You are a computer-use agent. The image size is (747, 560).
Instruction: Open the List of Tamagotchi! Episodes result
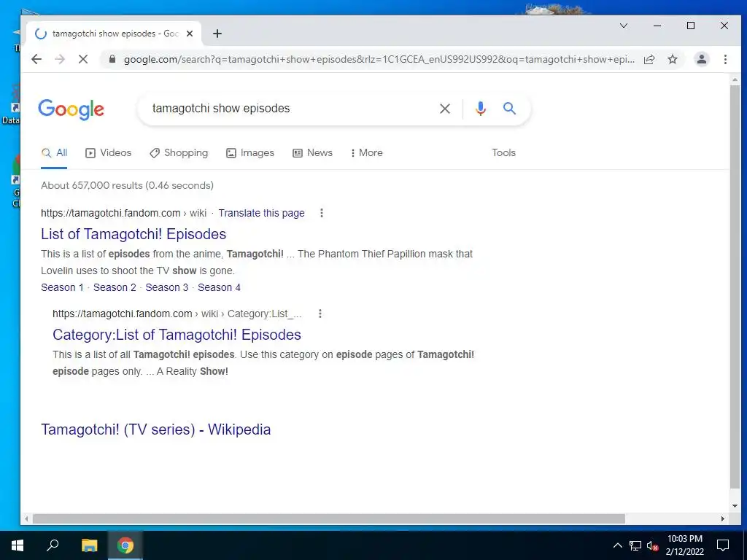pyautogui.click(x=133, y=234)
